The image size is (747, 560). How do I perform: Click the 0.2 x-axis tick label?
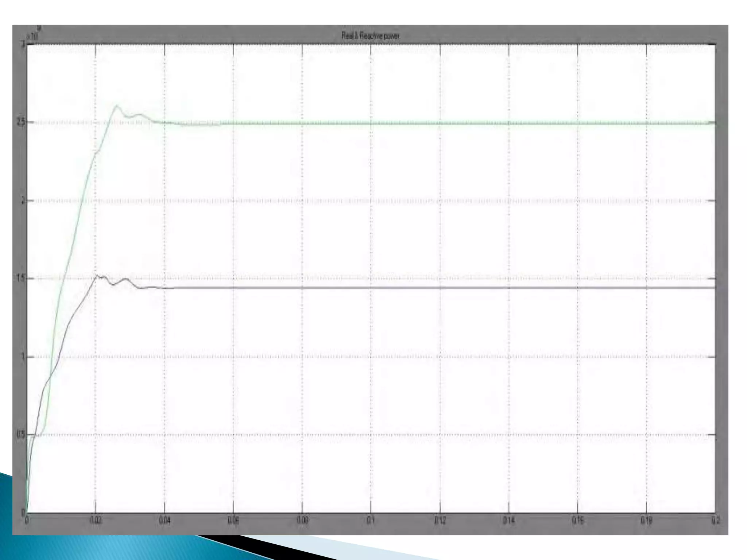(x=716, y=520)
